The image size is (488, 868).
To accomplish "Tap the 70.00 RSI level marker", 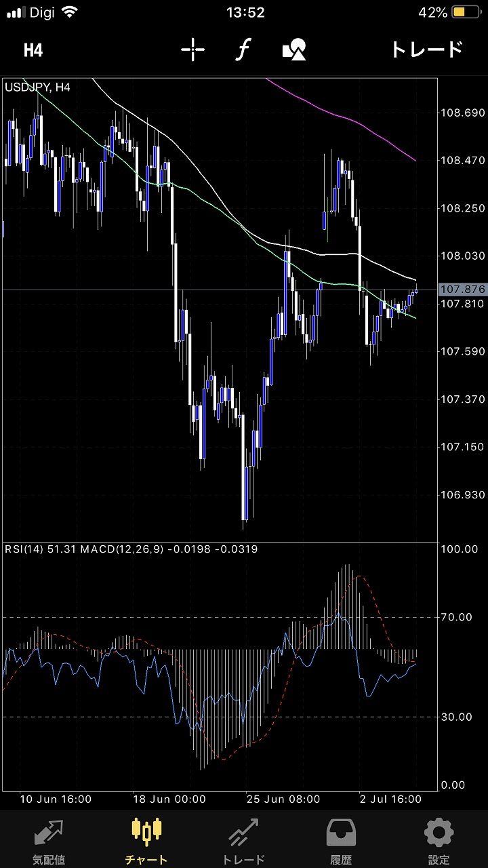I will pyautogui.click(x=455, y=617).
